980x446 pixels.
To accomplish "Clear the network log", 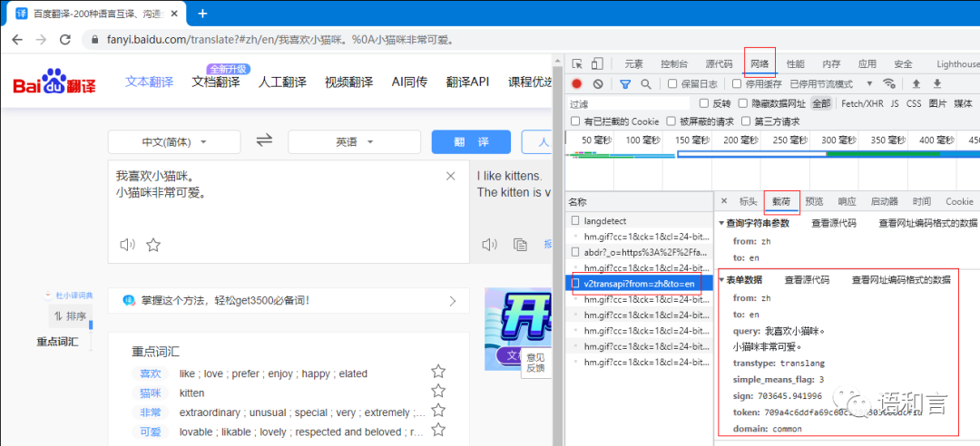I will (x=598, y=83).
